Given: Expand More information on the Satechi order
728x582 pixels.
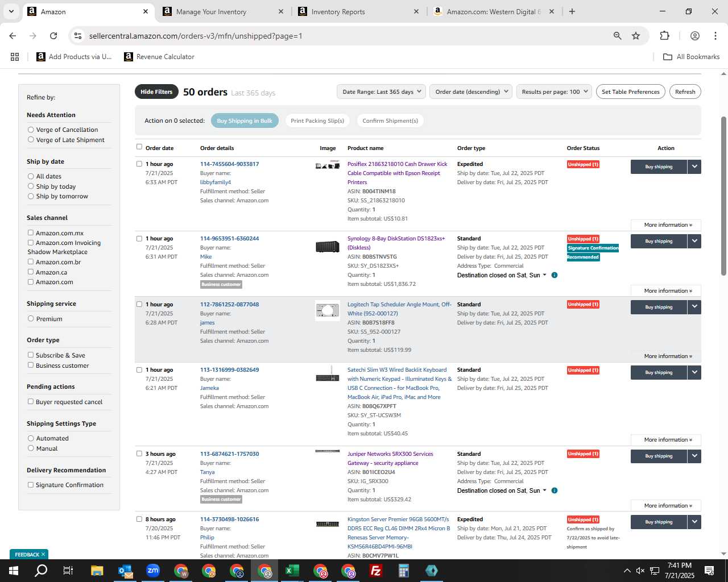Looking at the screenshot, I should [x=666, y=440].
